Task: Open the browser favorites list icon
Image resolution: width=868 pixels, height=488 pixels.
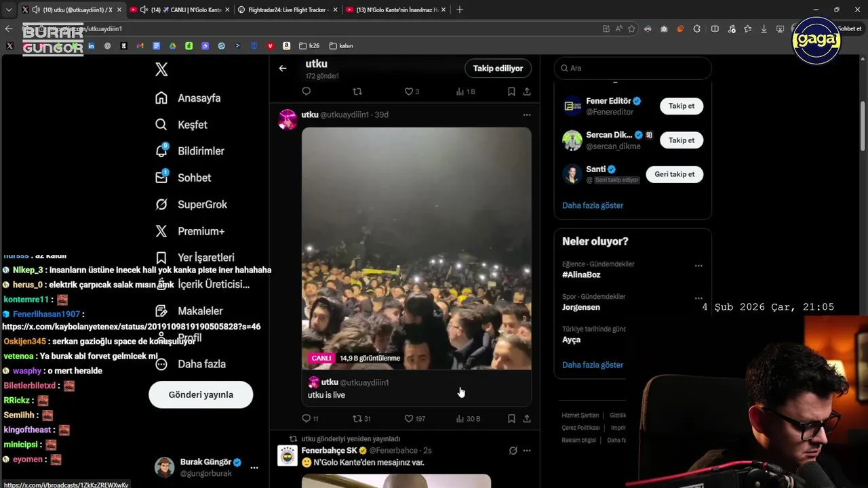Action: (747, 28)
